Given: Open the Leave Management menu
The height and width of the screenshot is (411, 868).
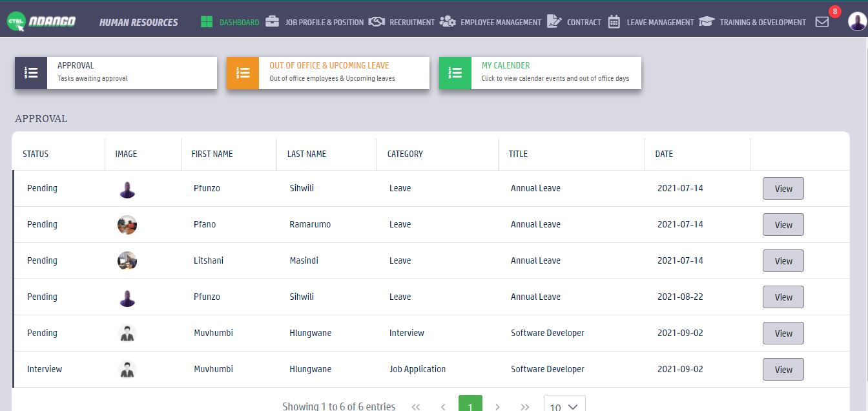Looking at the screenshot, I should coord(659,22).
